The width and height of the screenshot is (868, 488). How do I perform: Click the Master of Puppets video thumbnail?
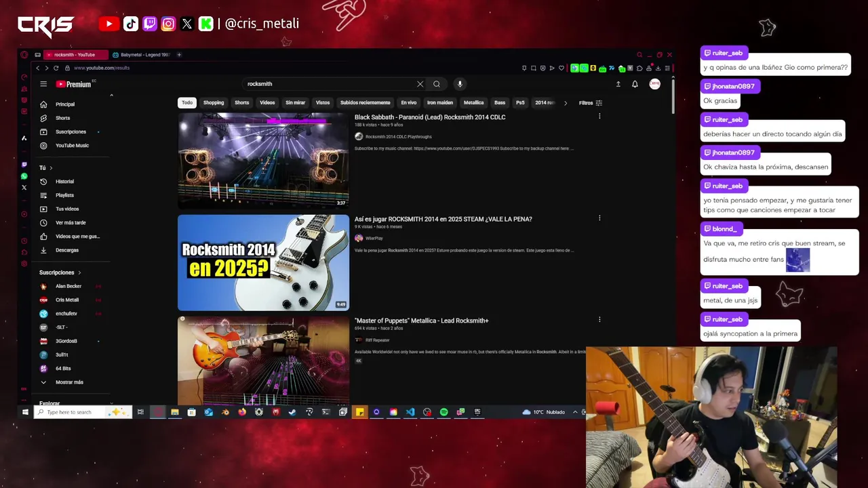click(x=263, y=360)
